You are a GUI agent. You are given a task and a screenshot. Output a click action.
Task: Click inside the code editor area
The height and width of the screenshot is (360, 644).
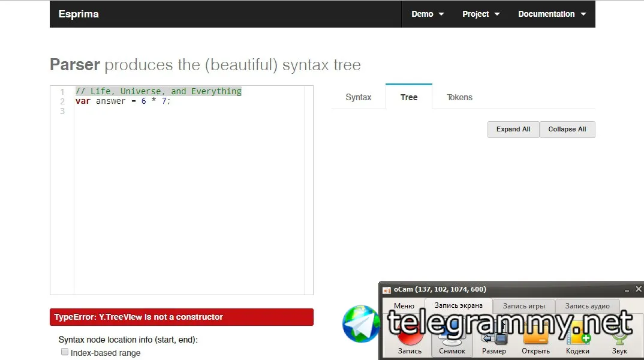182,190
